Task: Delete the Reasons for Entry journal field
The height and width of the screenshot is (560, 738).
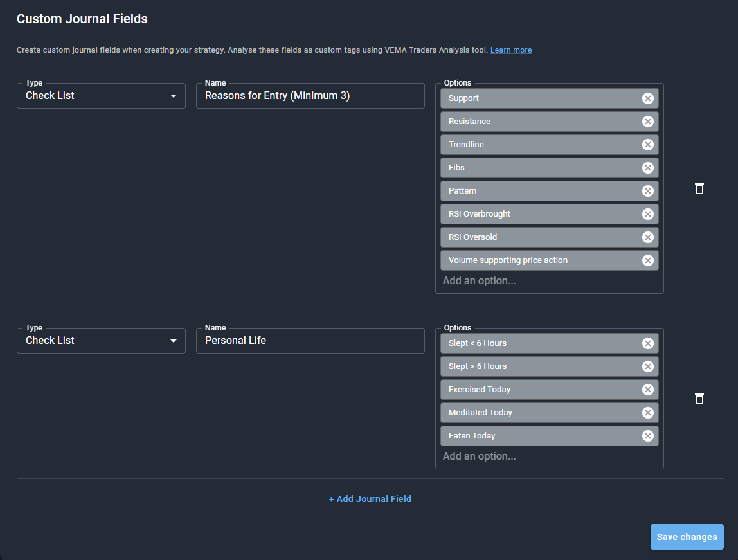Action: (x=699, y=188)
